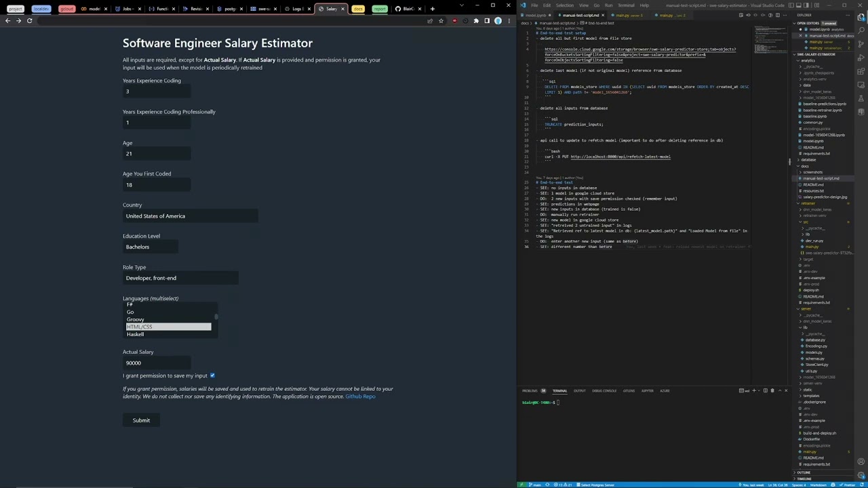This screenshot has width=868, height=488.
Task: Open Run and Debug view in VS Code
Action: click(861, 58)
